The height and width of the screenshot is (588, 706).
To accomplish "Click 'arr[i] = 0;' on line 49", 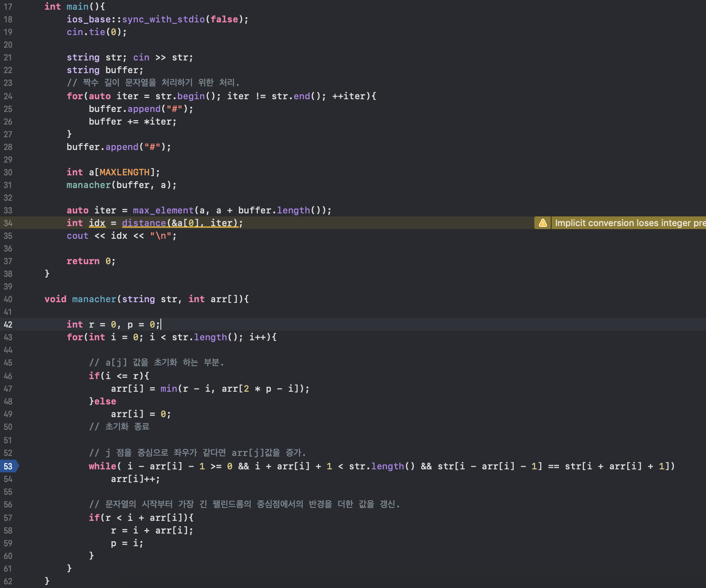I will pos(141,414).
